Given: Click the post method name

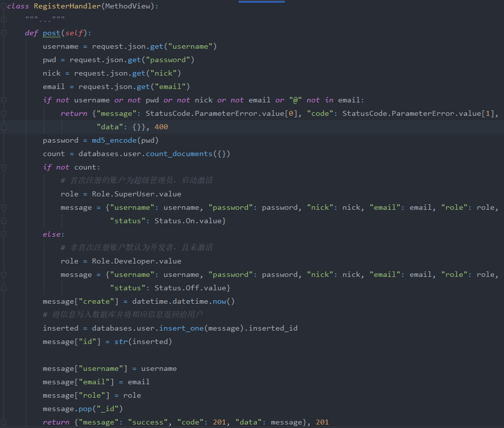Looking at the screenshot, I should point(51,33).
